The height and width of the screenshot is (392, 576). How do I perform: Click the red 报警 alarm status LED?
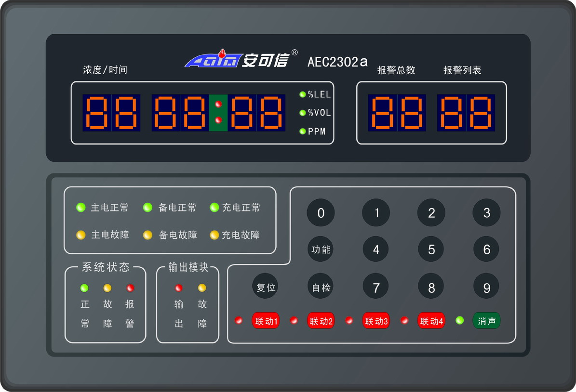point(130,288)
